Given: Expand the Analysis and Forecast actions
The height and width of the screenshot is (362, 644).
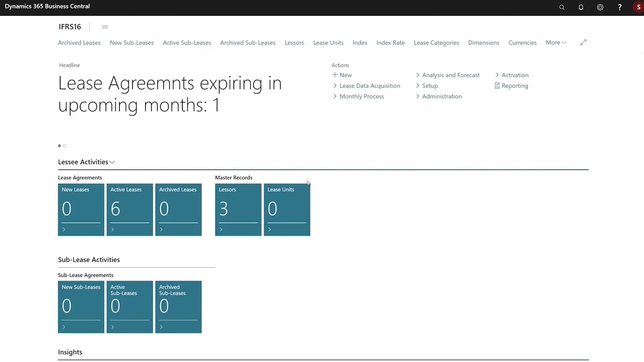Looking at the screenshot, I should [448, 75].
